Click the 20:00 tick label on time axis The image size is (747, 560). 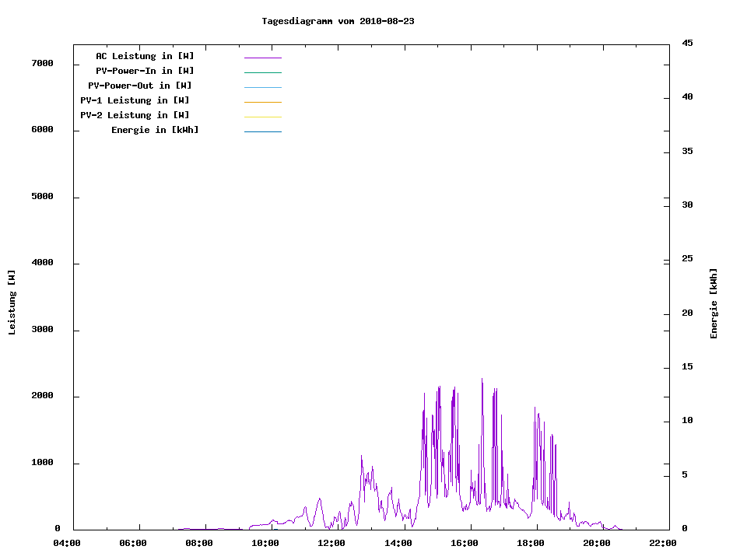tap(596, 543)
